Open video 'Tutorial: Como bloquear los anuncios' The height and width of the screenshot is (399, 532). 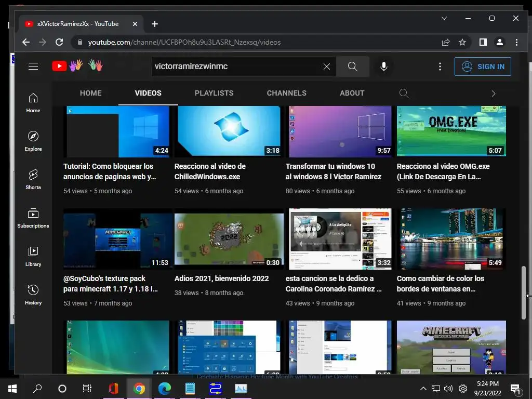point(110,171)
